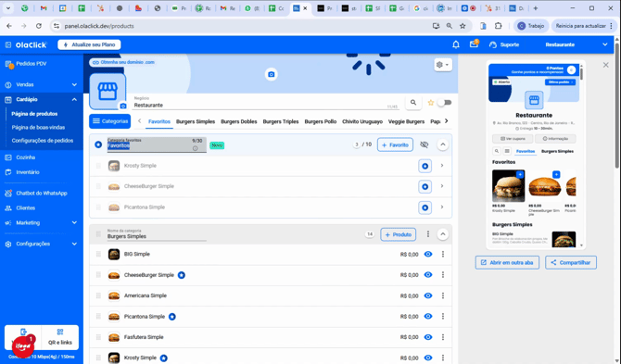Click the Compartilhar button
Viewport: 621px width, 364px height.
click(571, 262)
